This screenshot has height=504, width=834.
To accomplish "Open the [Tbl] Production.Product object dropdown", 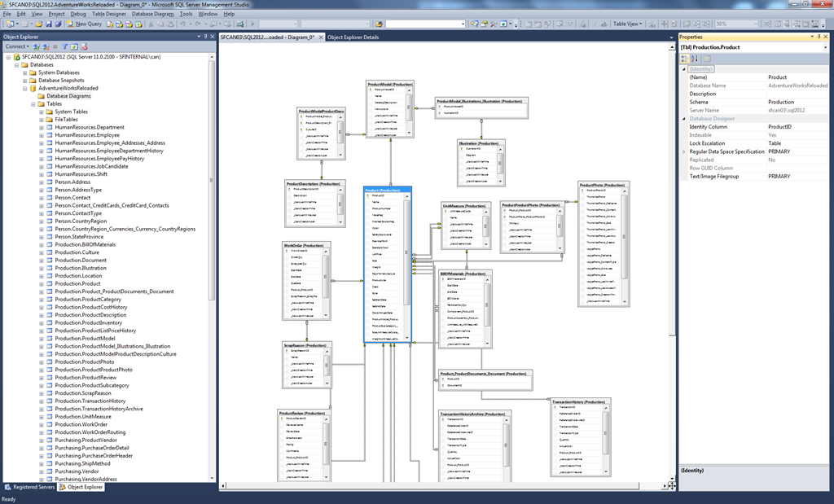I will (826, 47).
